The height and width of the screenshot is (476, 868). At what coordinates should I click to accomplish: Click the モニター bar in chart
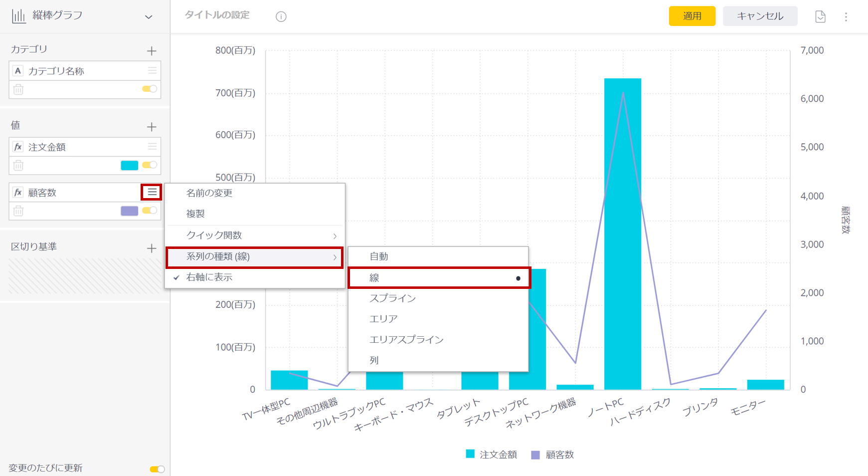tap(765, 384)
